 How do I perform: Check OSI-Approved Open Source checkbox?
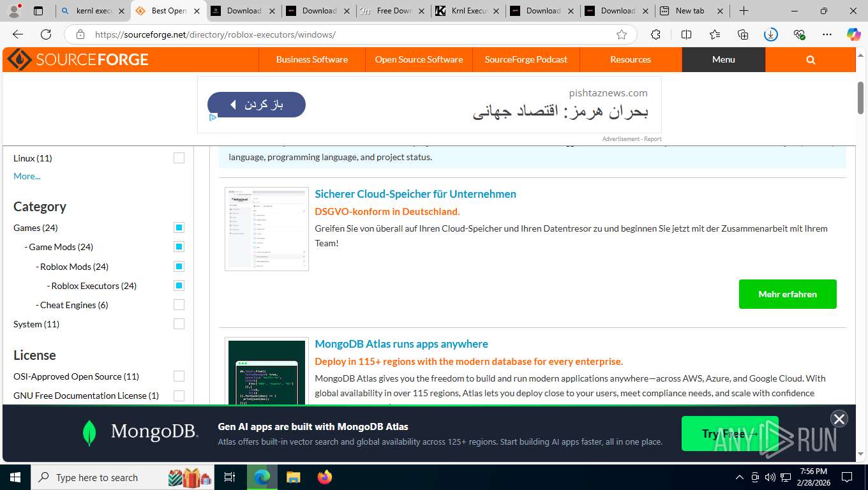point(179,376)
